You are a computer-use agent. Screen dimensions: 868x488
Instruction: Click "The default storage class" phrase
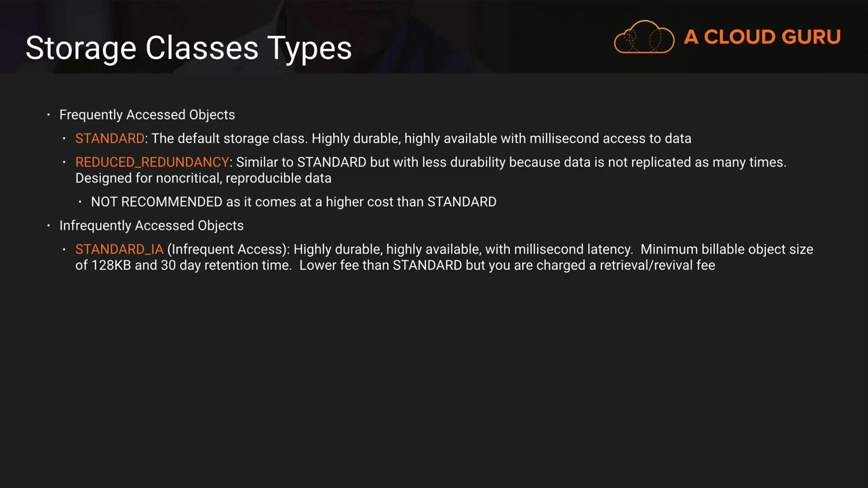pos(229,138)
